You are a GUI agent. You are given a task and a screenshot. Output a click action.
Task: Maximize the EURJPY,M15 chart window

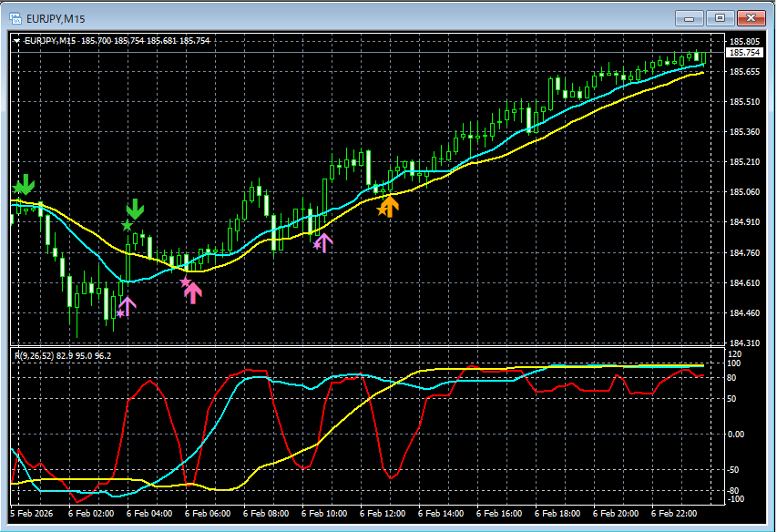720,18
